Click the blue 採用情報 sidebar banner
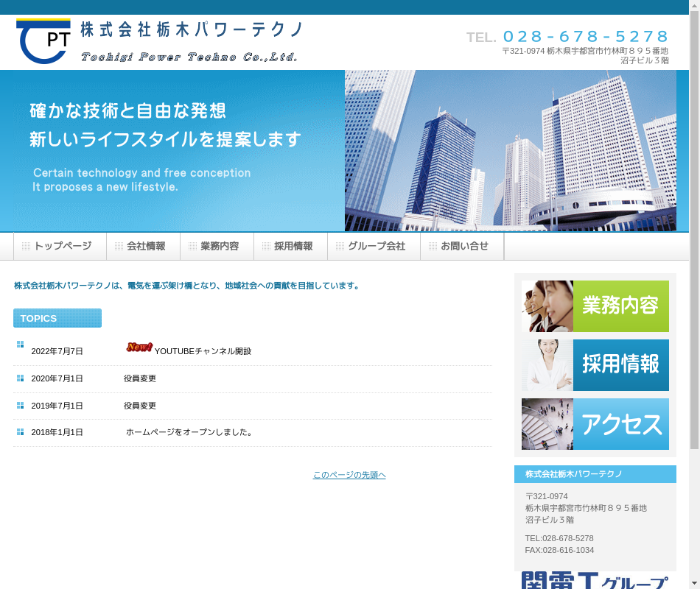This screenshot has width=700, height=589. click(x=595, y=365)
